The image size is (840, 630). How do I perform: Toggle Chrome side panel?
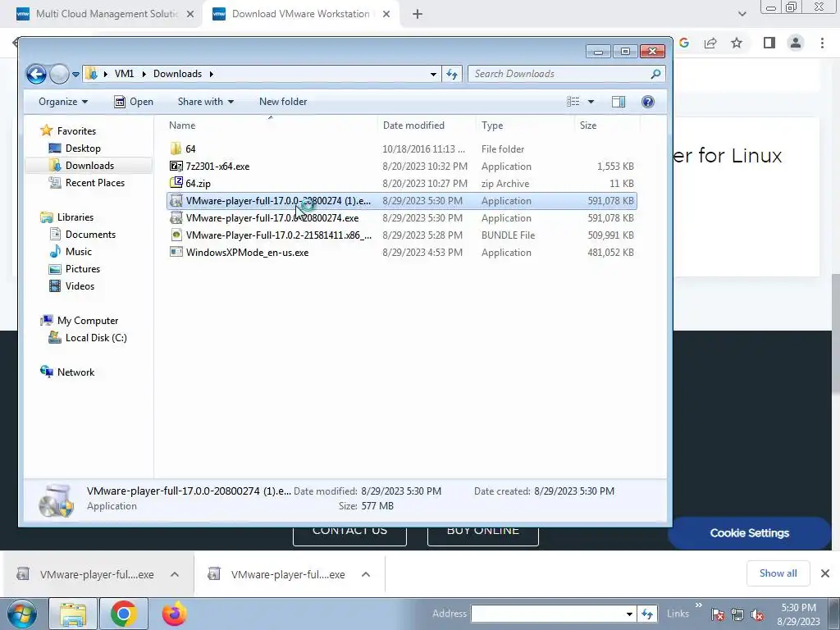coord(769,43)
